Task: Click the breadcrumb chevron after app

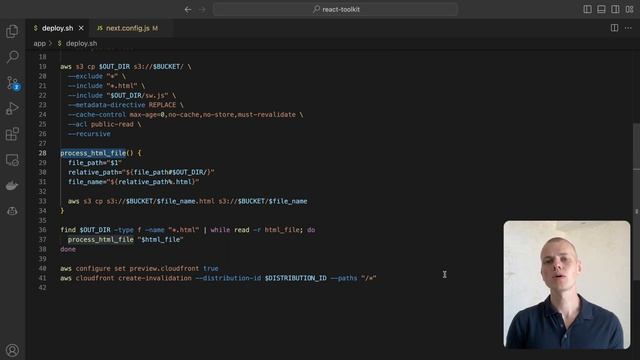Action: coord(51,43)
